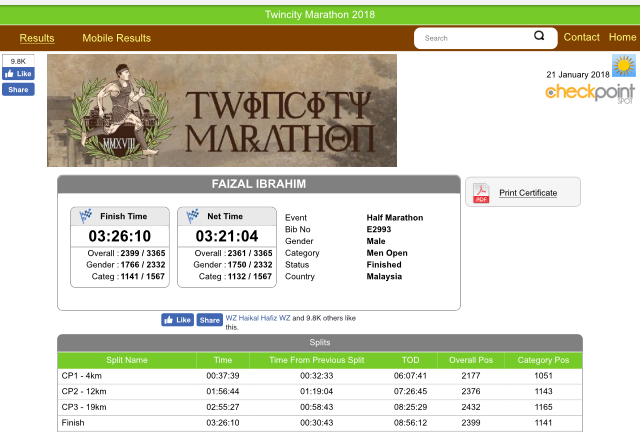Click the sunny weather icon
The image size is (640, 440).
tap(624, 67)
